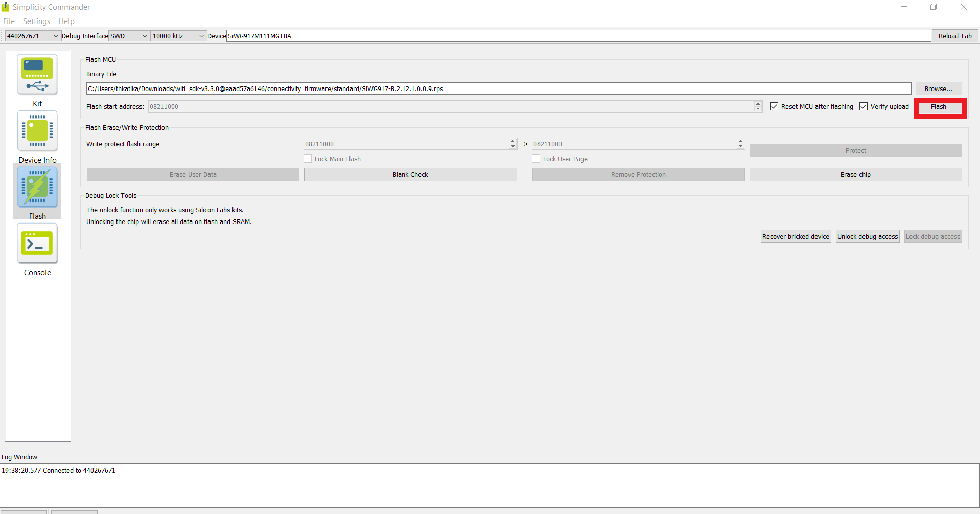This screenshot has height=514, width=980.
Task: Select the Flash panel icon
Action: [x=37, y=188]
